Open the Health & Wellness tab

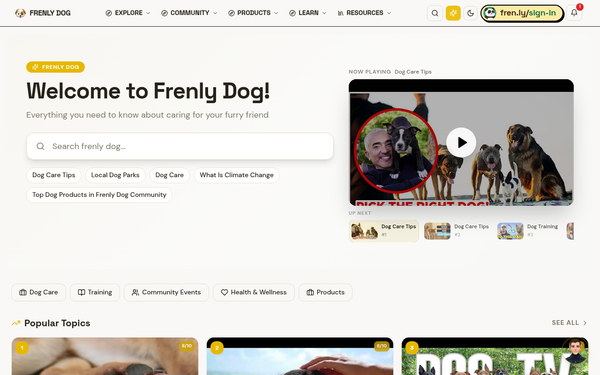coord(254,292)
